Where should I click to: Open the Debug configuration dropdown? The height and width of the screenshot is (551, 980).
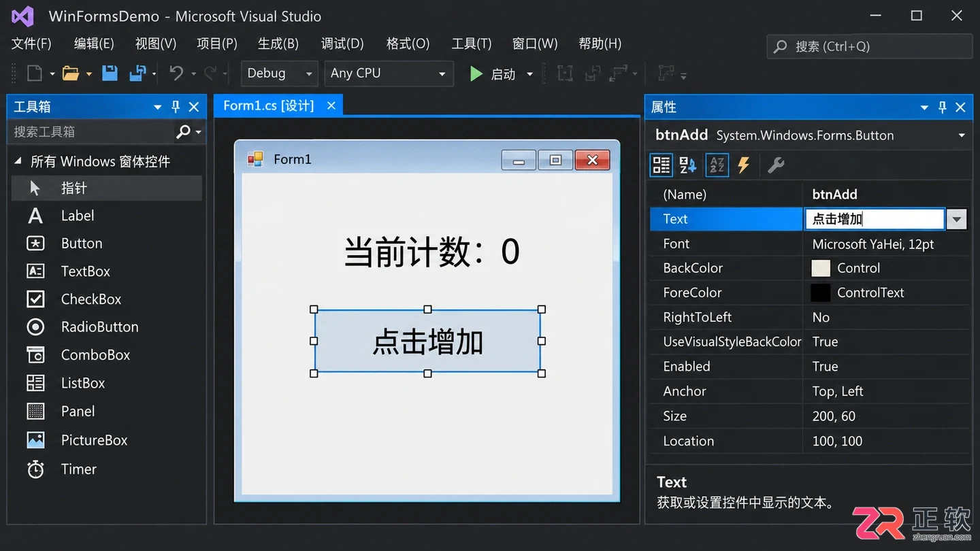click(x=309, y=73)
